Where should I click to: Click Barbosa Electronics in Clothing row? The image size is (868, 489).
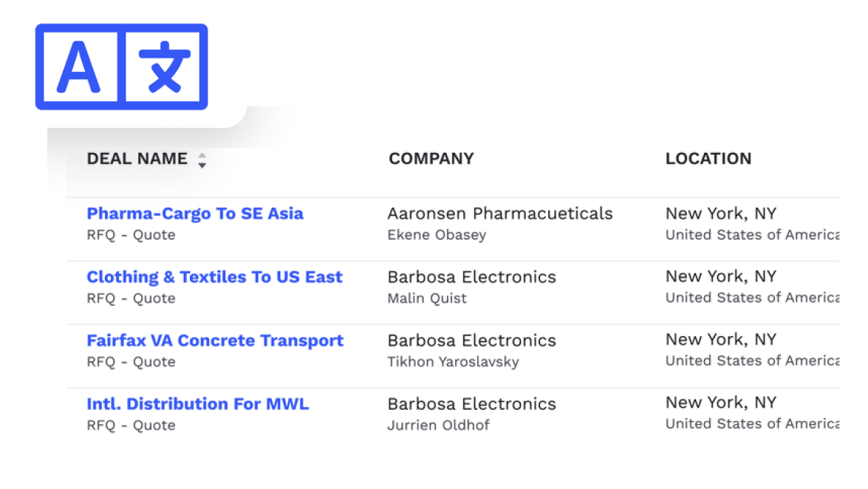471,277
